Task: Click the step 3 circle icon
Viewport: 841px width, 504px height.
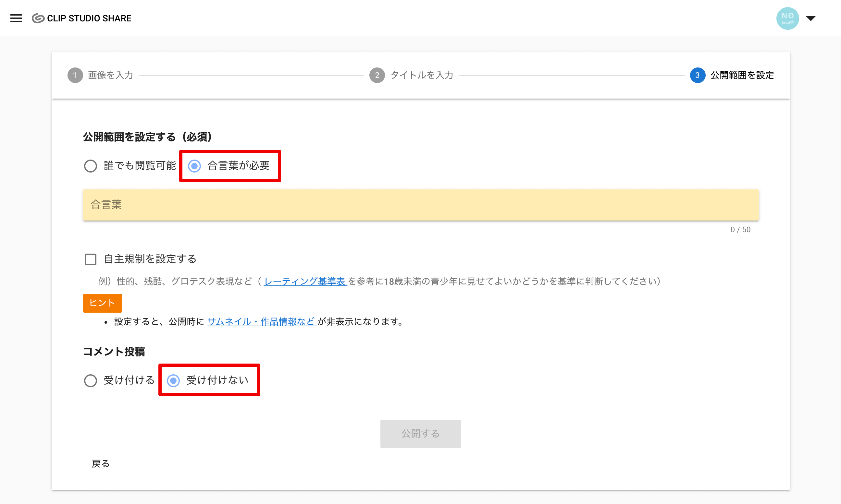Action: pyautogui.click(x=697, y=75)
